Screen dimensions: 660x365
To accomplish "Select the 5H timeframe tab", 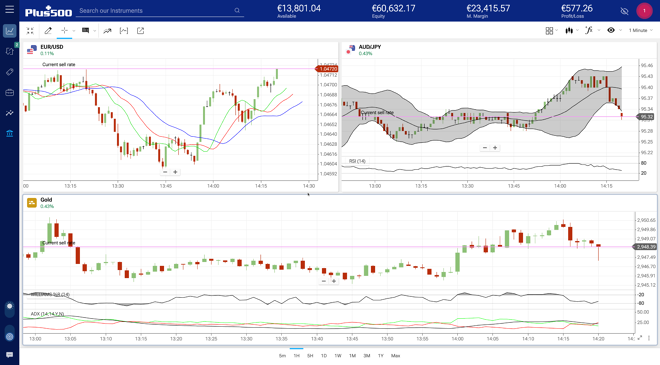I will pos(310,356).
